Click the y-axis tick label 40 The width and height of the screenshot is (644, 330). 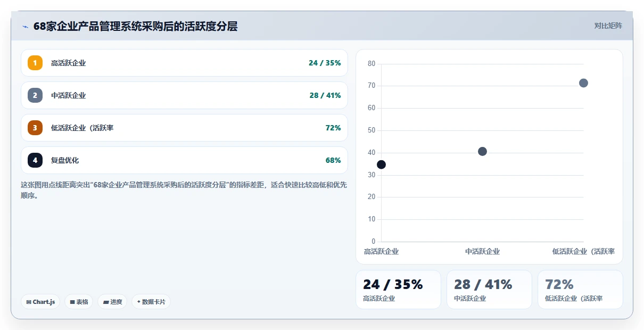371,152
